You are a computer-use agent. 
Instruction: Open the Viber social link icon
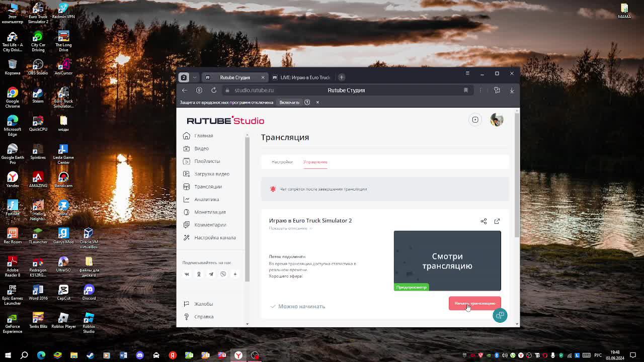pos(223,274)
